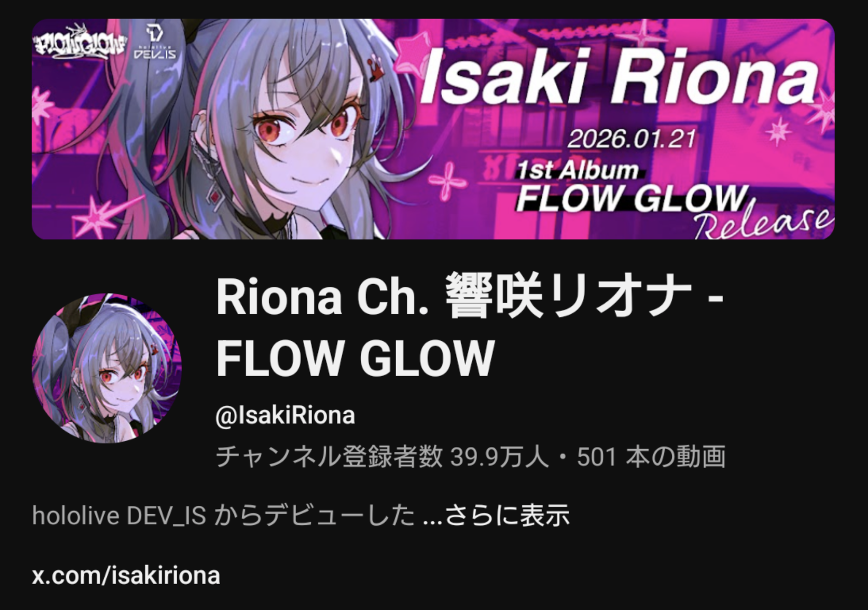Click the 2026.01.21 release date on banner
Screen dimensions: 868x610
pyautogui.click(x=632, y=139)
